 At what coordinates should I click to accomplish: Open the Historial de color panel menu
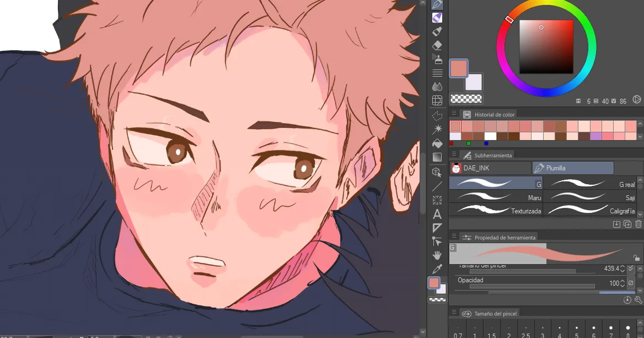(454, 114)
